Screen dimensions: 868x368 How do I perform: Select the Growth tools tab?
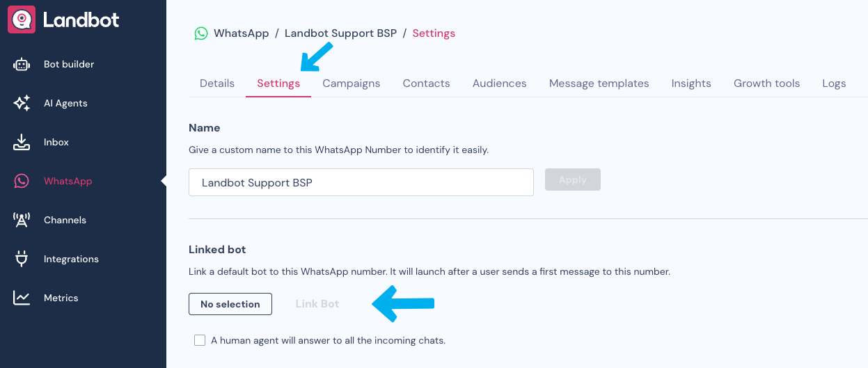[766, 83]
